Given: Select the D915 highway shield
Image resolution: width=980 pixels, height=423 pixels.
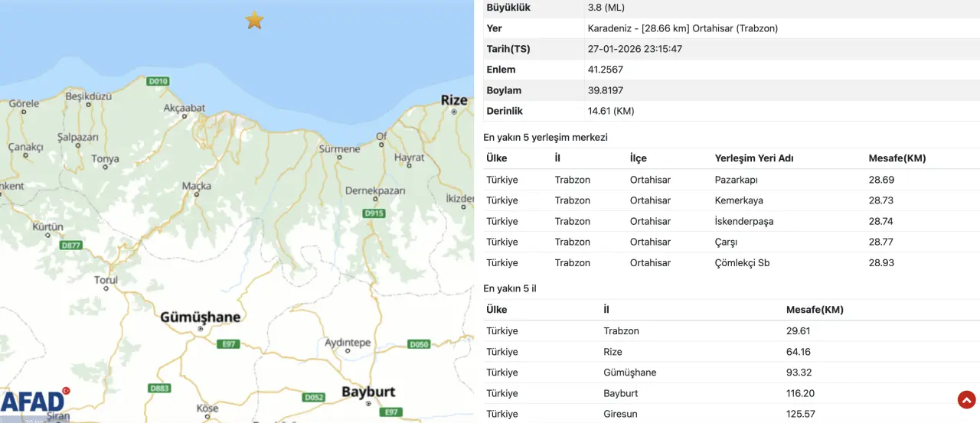Looking at the screenshot, I should click(374, 213).
